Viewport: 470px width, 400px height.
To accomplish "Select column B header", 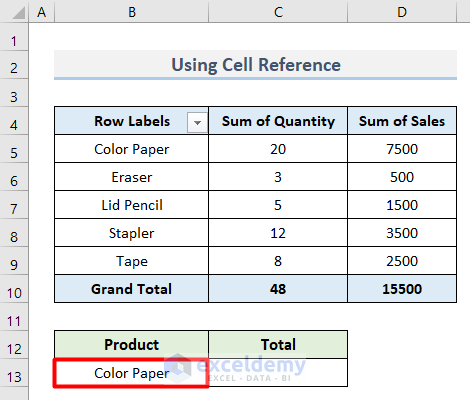I will coord(132,12).
